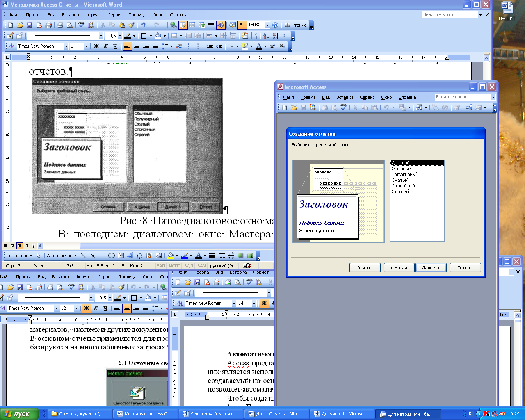525x420 pixels.
Task: Select the Line tool in Drawing toolbar
Action: 83,256
